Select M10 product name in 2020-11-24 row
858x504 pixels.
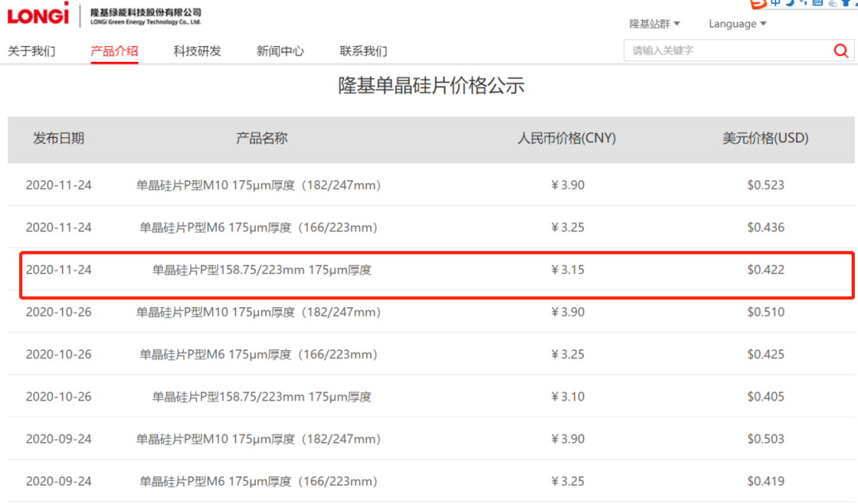click(258, 185)
